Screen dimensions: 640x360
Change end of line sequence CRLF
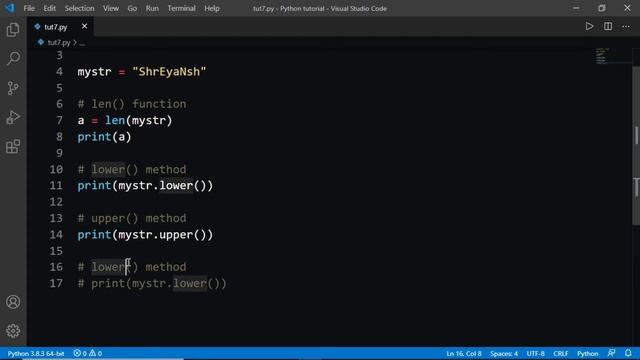(x=560, y=353)
